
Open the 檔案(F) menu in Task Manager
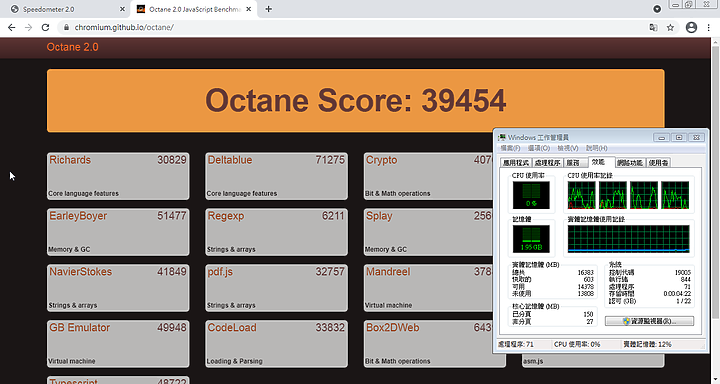pos(510,148)
